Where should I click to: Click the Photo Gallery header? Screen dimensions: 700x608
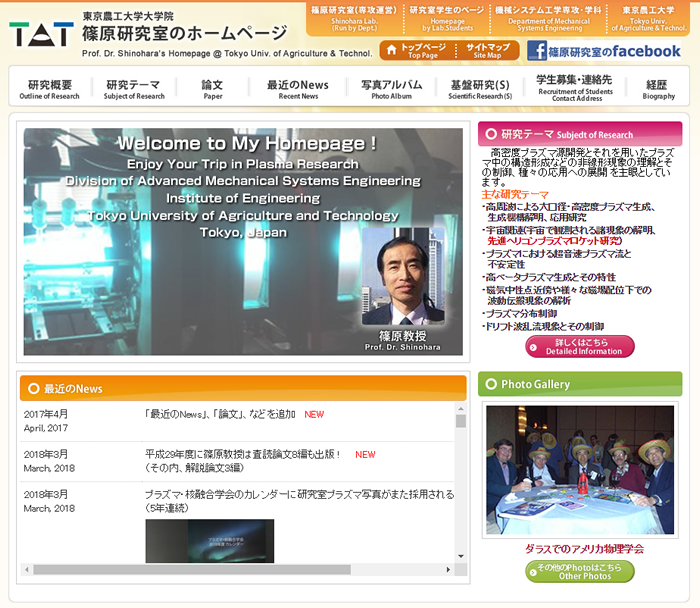580,384
